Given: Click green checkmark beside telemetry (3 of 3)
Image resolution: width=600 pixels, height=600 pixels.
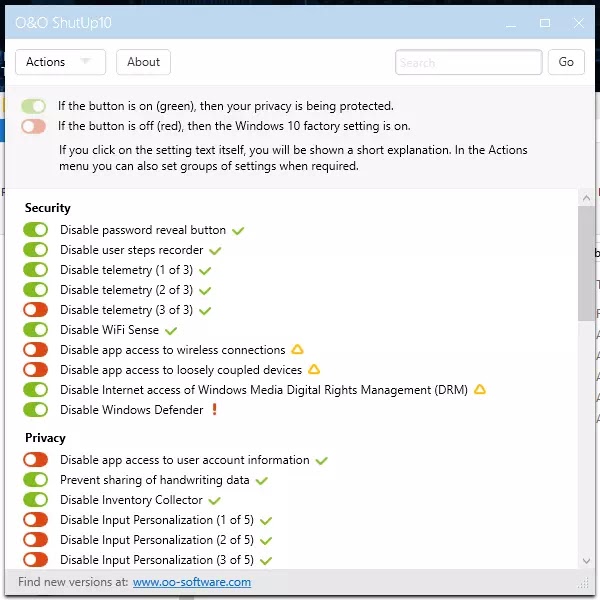Looking at the screenshot, I should [x=205, y=311].
